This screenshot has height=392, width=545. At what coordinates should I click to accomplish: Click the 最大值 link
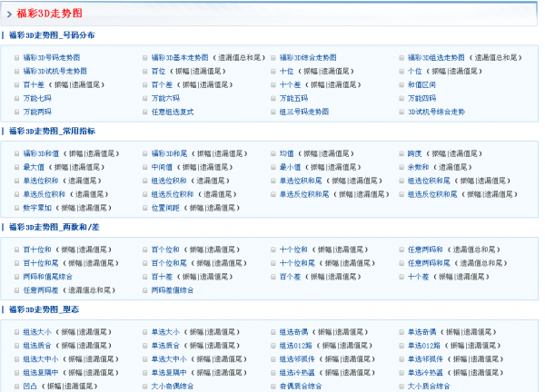pyautogui.click(x=34, y=167)
